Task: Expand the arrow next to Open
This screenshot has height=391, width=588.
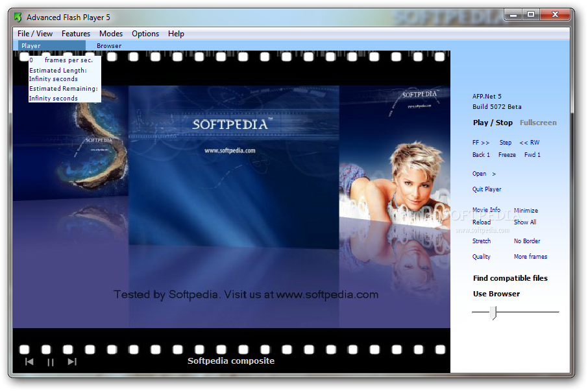Action: [494, 174]
